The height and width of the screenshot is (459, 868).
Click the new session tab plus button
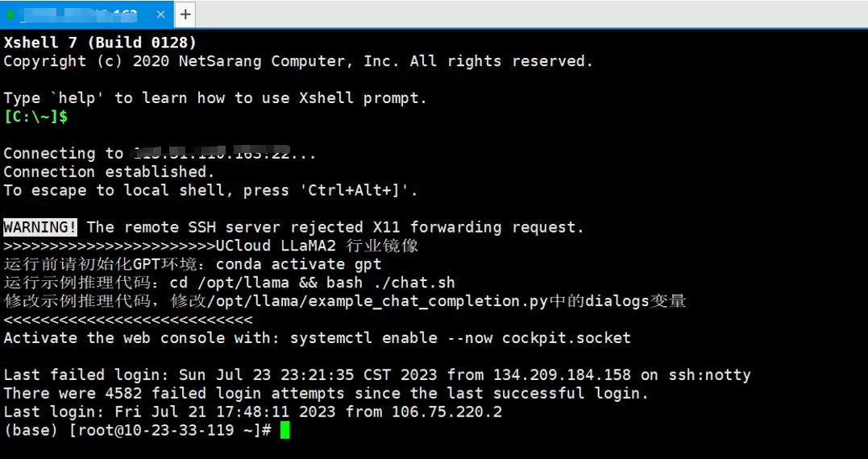click(185, 14)
